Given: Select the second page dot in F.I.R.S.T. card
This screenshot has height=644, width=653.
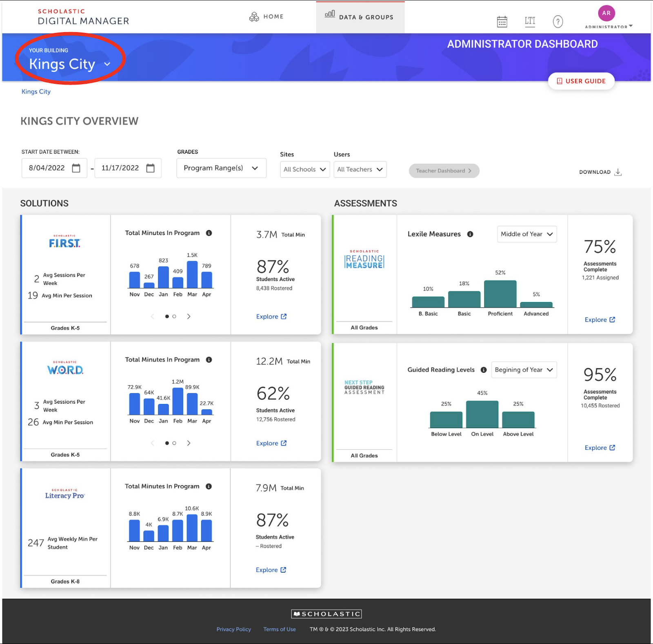Looking at the screenshot, I should click(x=174, y=316).
